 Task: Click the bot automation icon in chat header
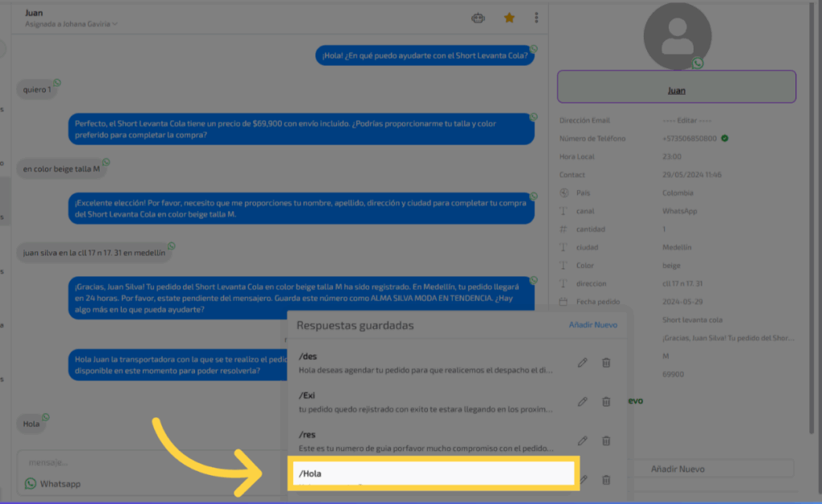[x=478, y=18]
